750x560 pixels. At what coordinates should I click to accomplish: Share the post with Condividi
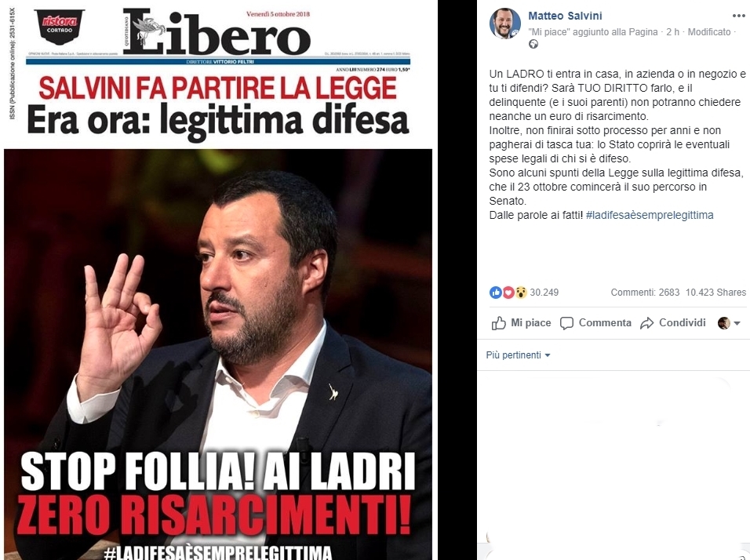pyautogui.click(x=672, y=323)
